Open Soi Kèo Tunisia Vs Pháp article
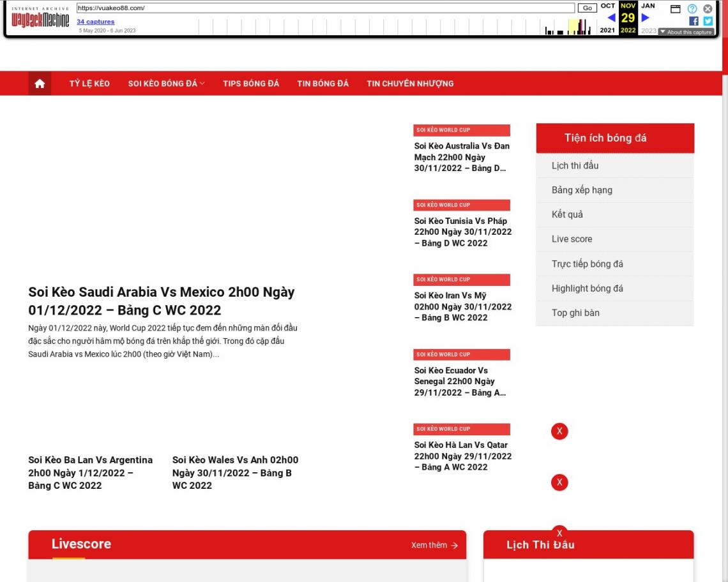Viewport: 728px width, 582px height. click(x=462, y=232)
